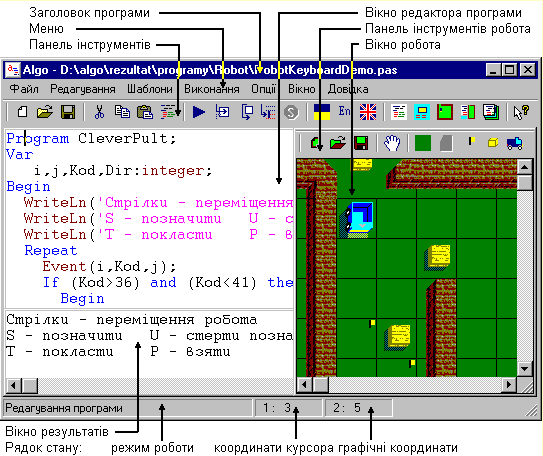Click the 'Repeat' keyword in the code
543x456 pixels.
(x=51, y=251)
